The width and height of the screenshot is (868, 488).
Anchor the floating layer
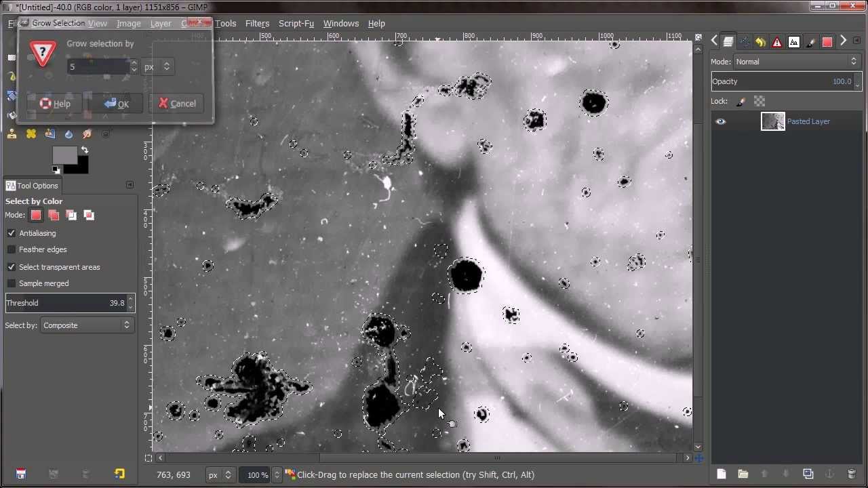[x=829, y=474]
